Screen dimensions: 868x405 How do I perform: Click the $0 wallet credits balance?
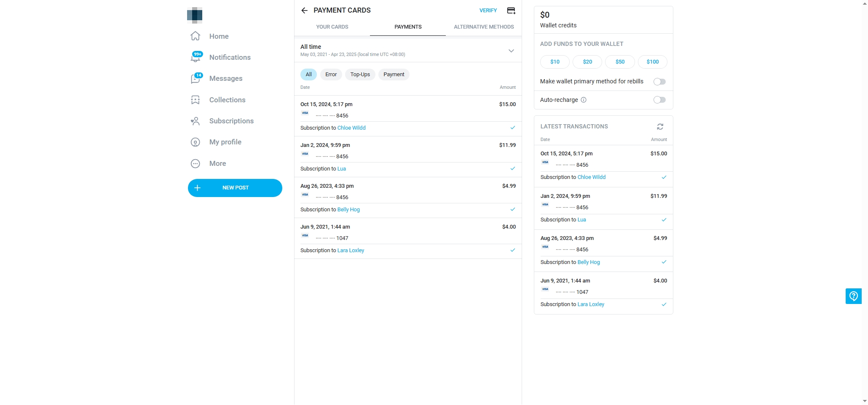coord(545,15)
